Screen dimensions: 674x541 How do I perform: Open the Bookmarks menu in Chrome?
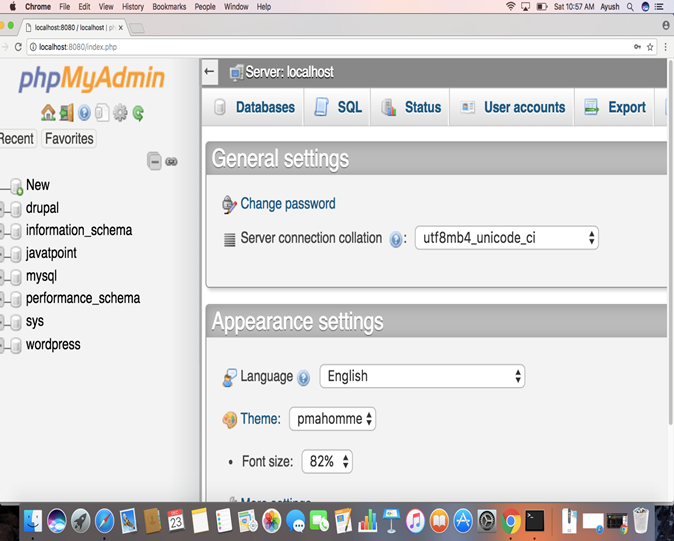pos(169,7)
